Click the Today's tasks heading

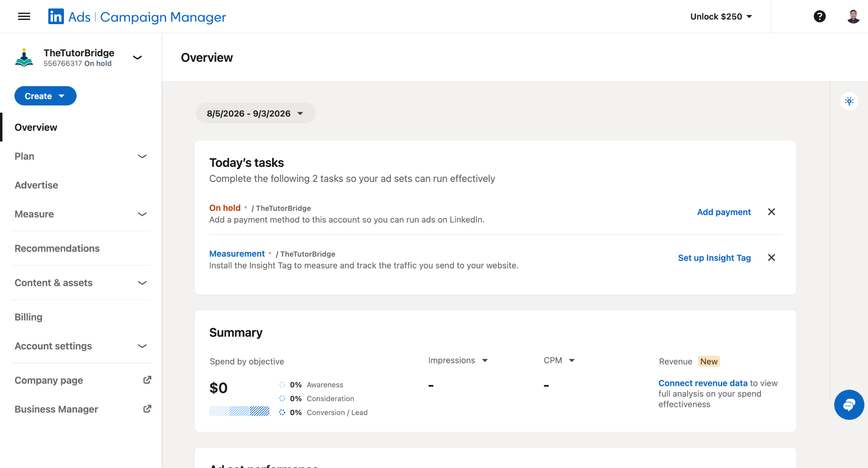(x=247, y=163)
